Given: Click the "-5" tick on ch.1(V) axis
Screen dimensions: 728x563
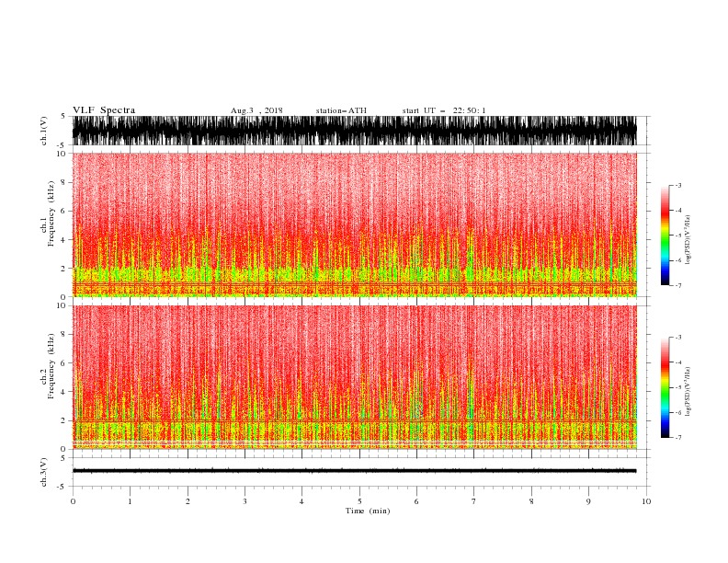Looking at the screenshot, I should click(x=63, y=145).
